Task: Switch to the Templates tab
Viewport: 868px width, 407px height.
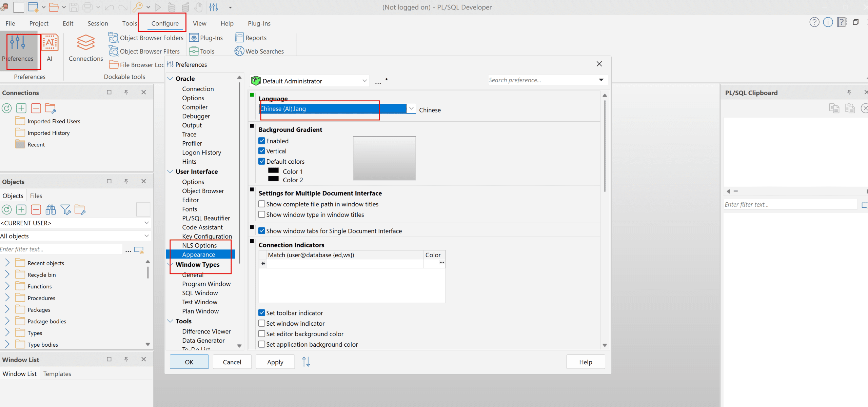Action: click(57, 374)
